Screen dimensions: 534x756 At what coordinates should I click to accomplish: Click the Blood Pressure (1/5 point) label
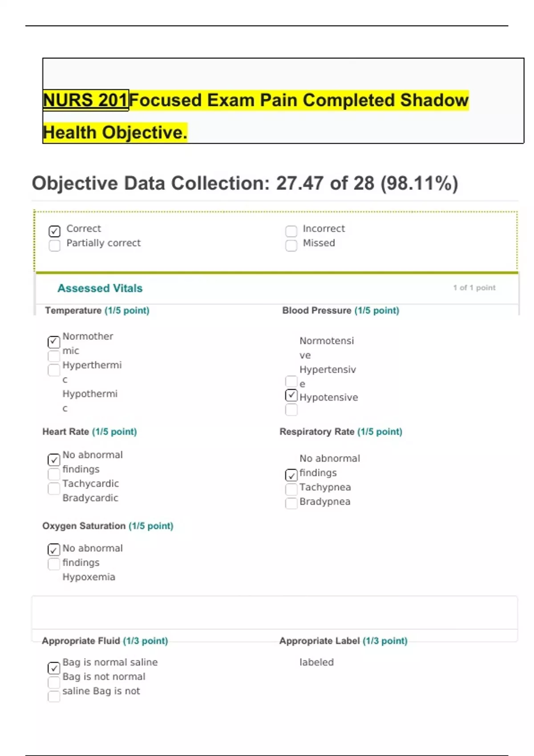click(340, 310)
